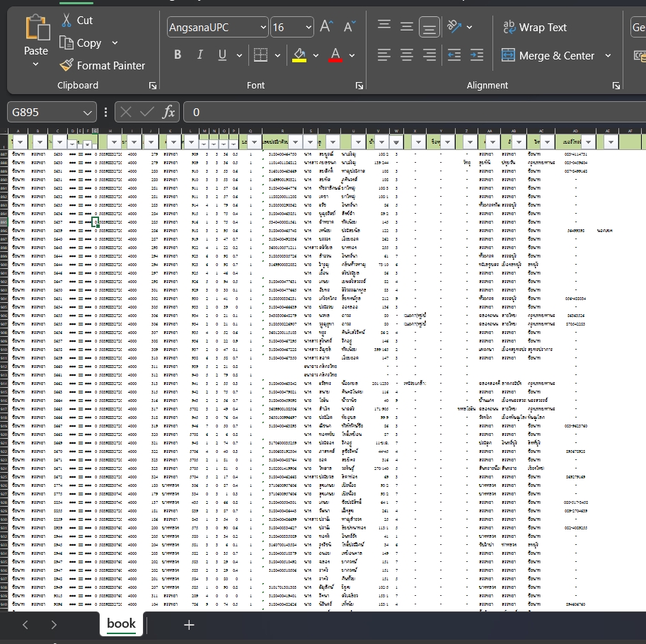Expand the Orientation options arrow

coord(469,27)
